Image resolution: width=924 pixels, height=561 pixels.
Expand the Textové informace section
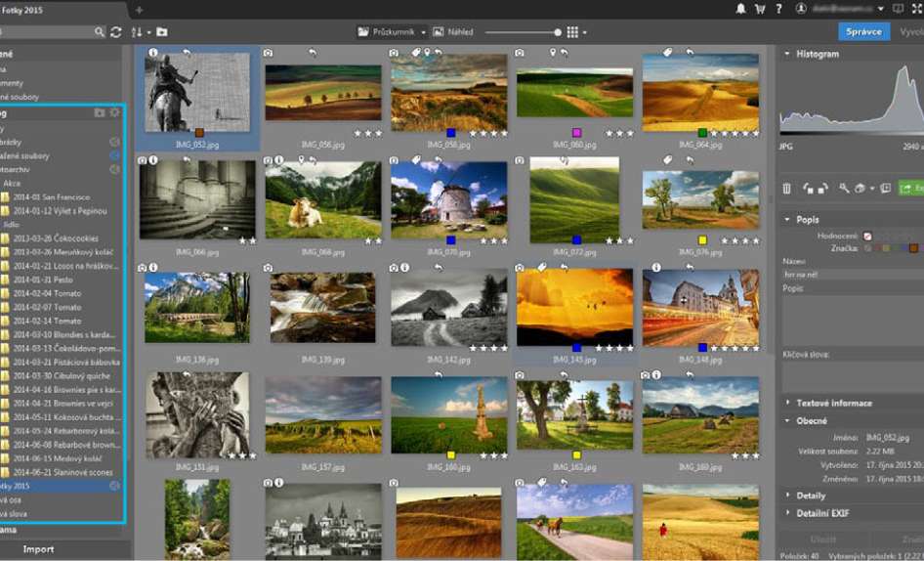click(833, 403)
